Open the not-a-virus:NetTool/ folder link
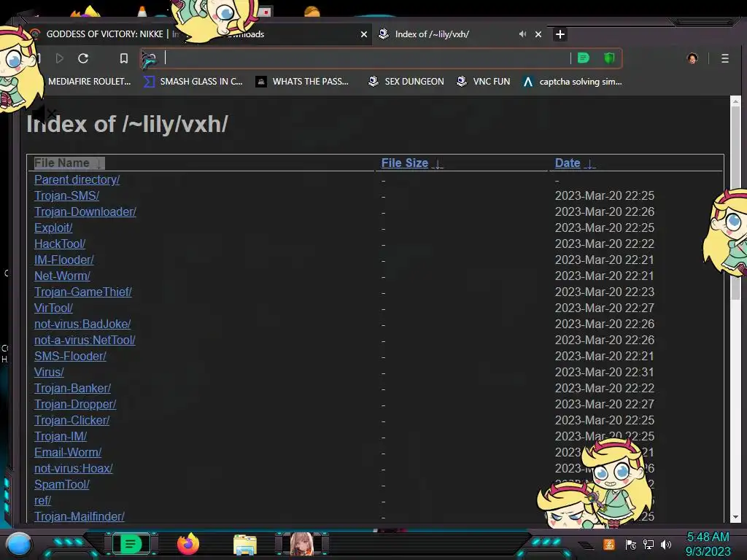This screenshot has width=747, height=560. (x=85, y=340)
